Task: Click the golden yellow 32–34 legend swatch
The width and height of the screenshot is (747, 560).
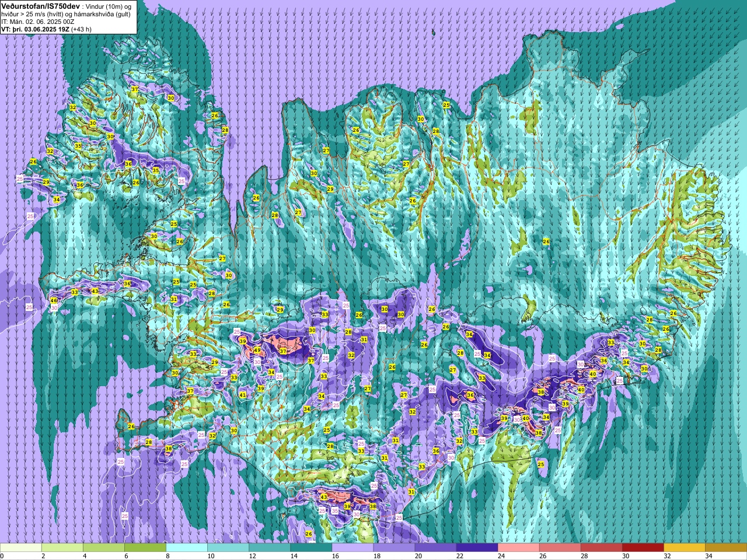Action: [x=684, y=548]
